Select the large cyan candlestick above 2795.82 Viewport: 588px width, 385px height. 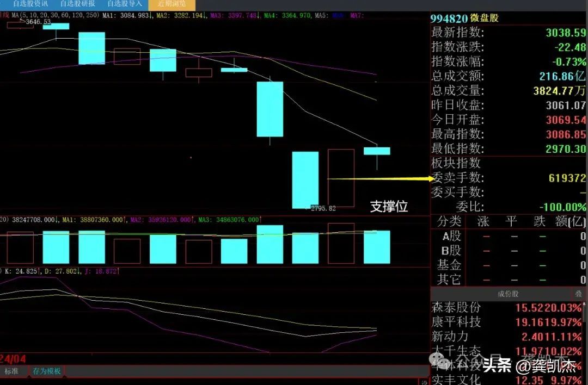tap(305, 179)
